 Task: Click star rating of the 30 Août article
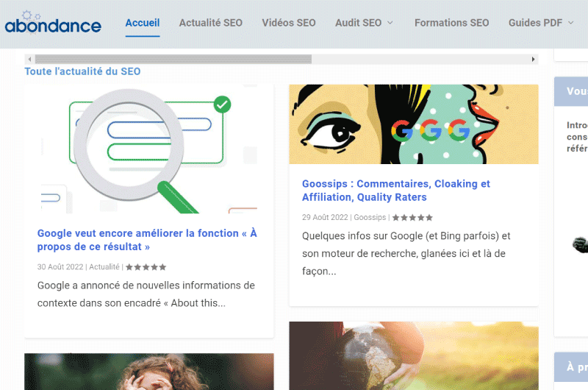tap(146, 267)
